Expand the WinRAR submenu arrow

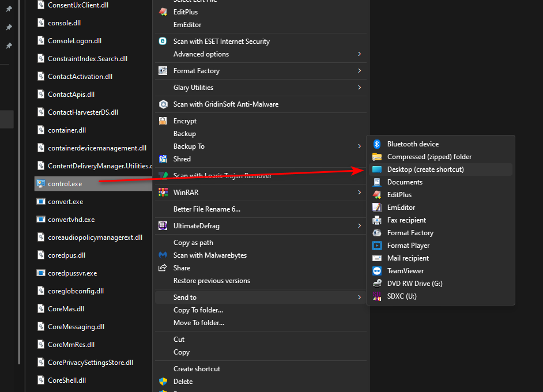[x=360, y=192]
